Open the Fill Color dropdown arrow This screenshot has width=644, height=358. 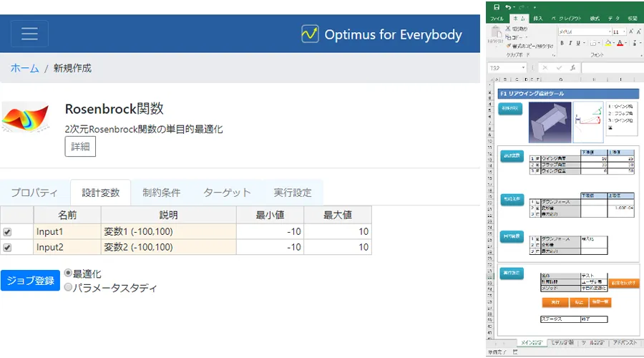tap(614, 43)
